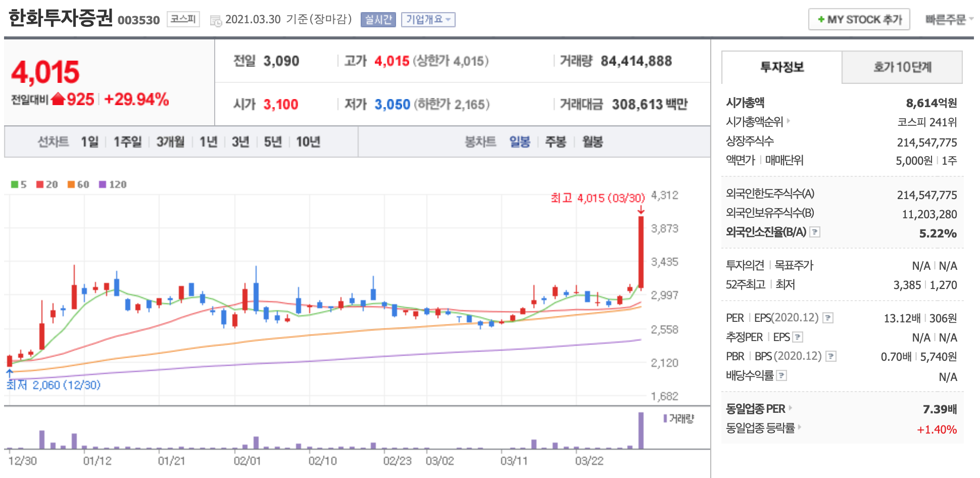The image size is (980, 478).
Task: Click the 동일업종 등락률 value +1.40%
Action: (x=937, y=429)
